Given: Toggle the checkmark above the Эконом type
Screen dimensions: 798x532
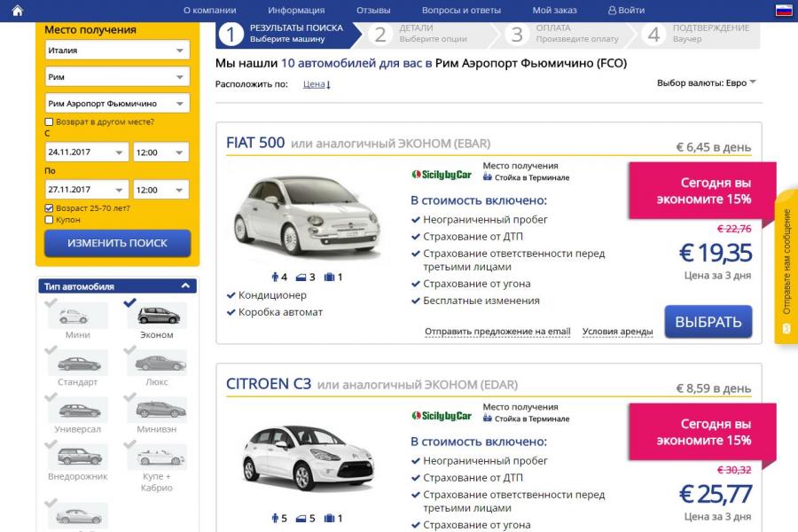Looking at the screenshot, I should pos(129,302).
